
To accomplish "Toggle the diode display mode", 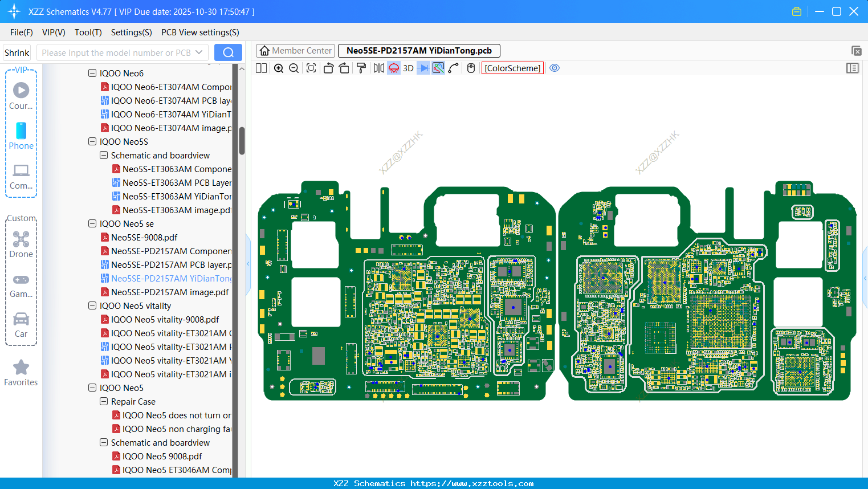I will pos(423,68).
